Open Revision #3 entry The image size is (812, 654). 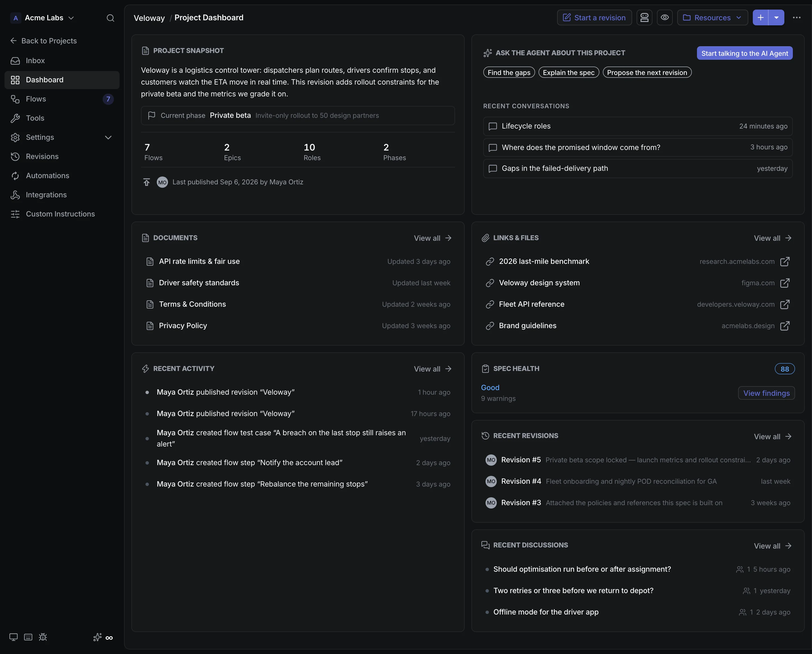(637, 503)
